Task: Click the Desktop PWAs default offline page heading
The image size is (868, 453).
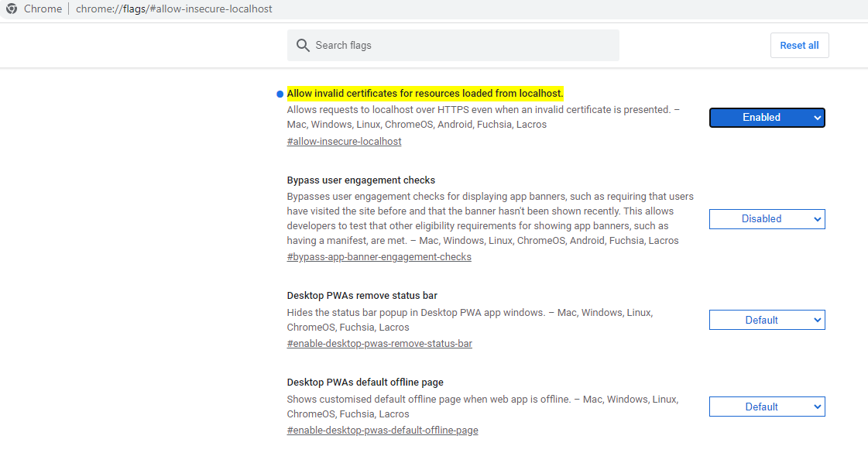Action: (x=365, y=382)
